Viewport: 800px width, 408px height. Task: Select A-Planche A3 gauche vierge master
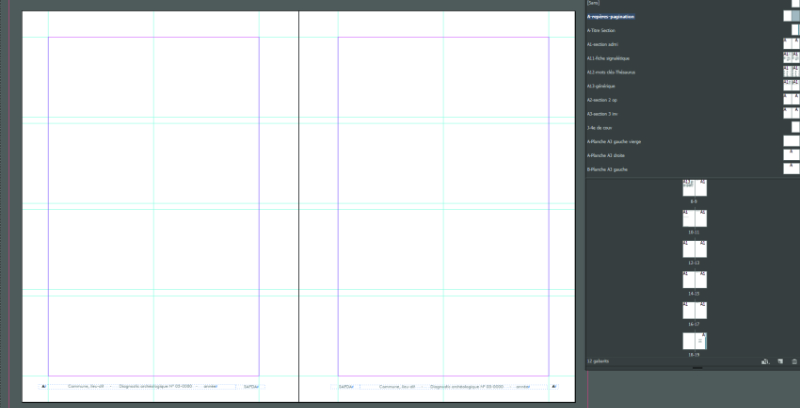point(692,141)
